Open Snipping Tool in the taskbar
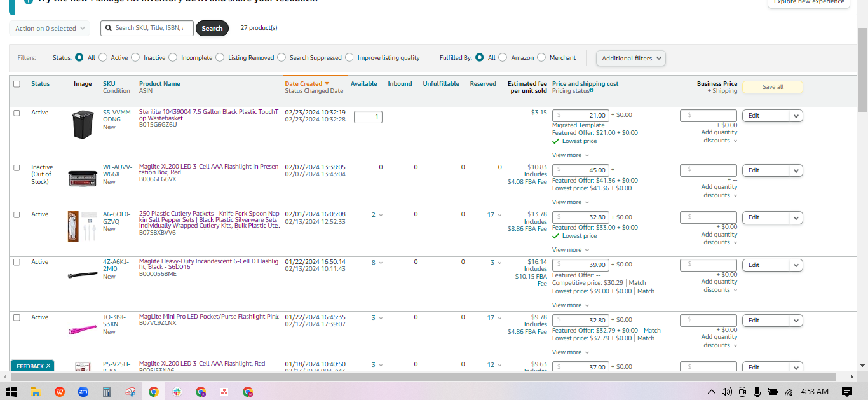Viewport: 868px width, 400px height. click(130, 392)
